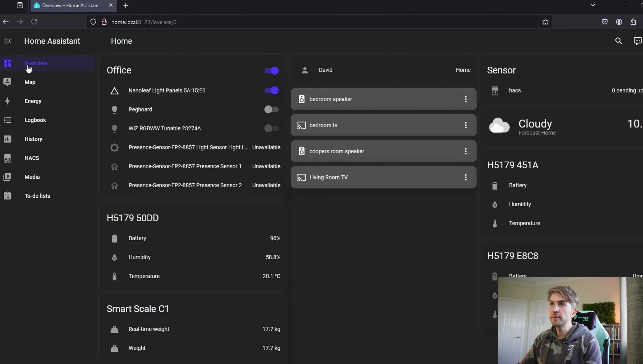Click the Pegboard light bulb icon
Viewport: 643px width, 364px height.
(114, 110)
